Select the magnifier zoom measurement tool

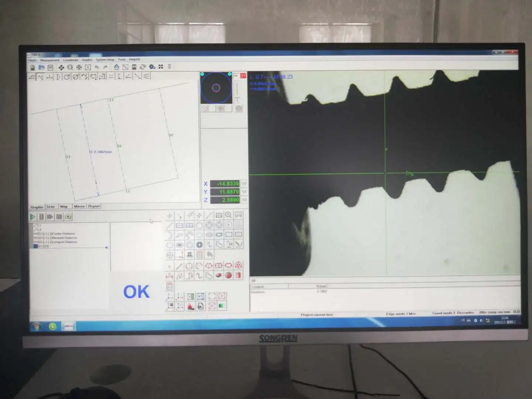point(228,215)
